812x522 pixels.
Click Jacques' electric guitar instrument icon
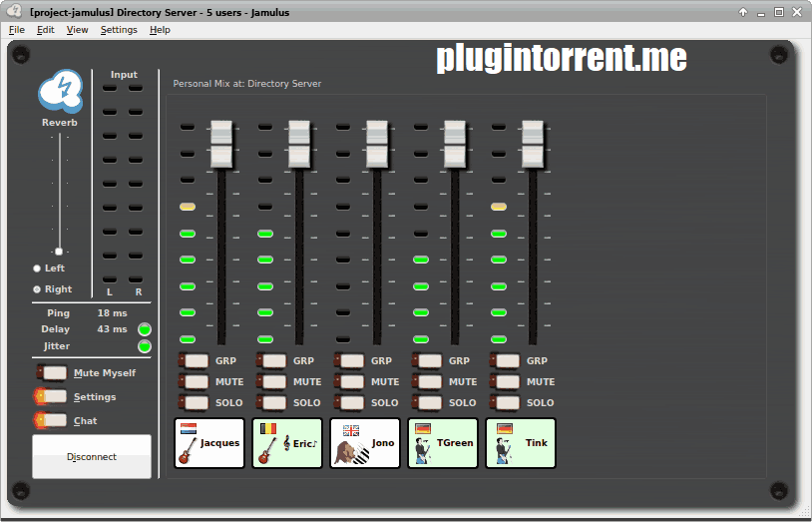(x=188, y=450)
